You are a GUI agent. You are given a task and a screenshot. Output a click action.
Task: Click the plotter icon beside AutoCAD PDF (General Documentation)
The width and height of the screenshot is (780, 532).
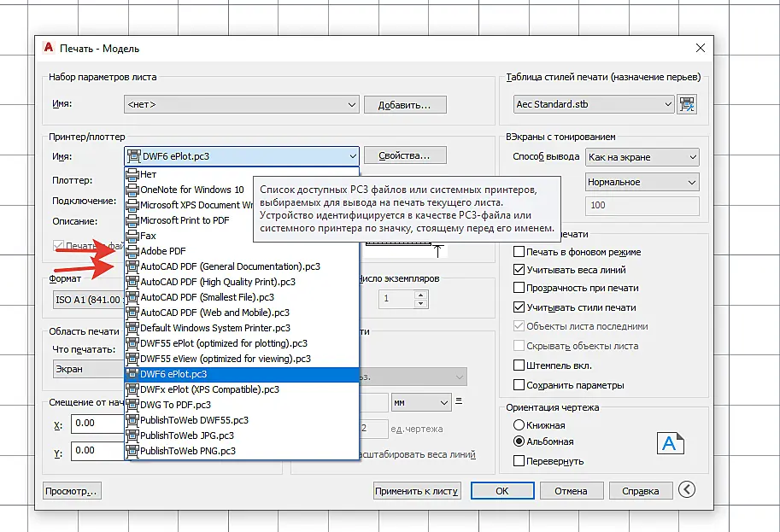coord(132,266)
